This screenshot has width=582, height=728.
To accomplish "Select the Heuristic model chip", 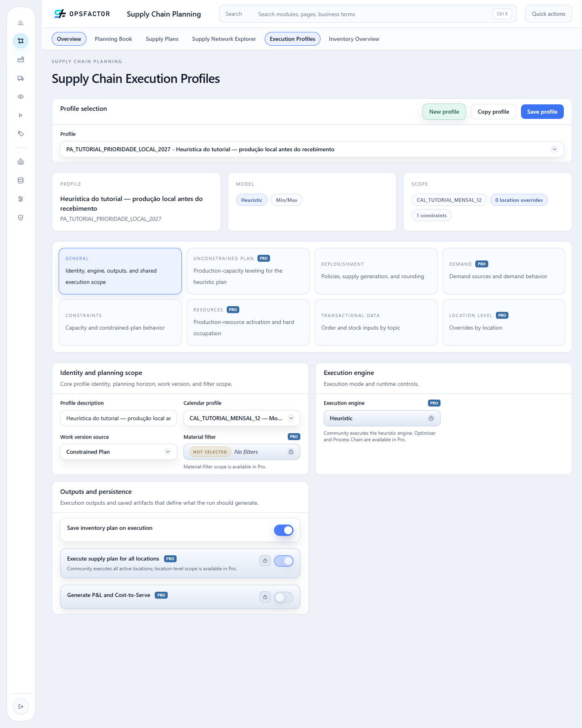I will pyautogui.click(x=252, y=200).
